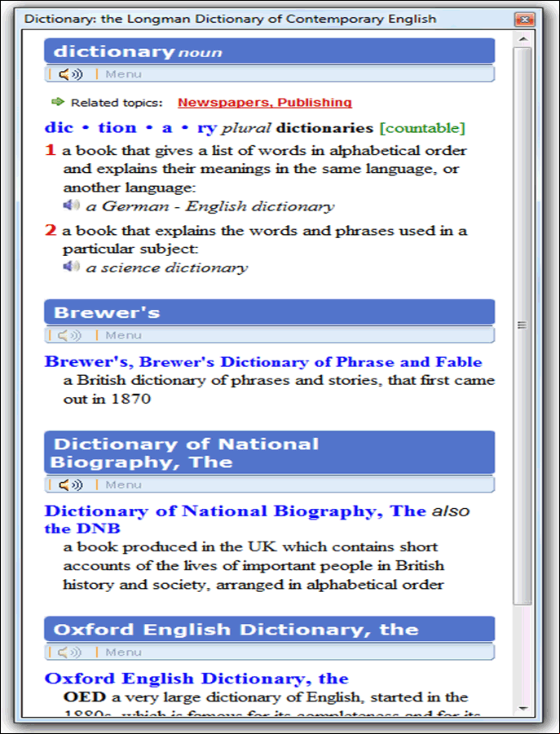Click the red sense number 1
Image resolution: width=560 pixels, height=734 pixels.
pos(51,150)
